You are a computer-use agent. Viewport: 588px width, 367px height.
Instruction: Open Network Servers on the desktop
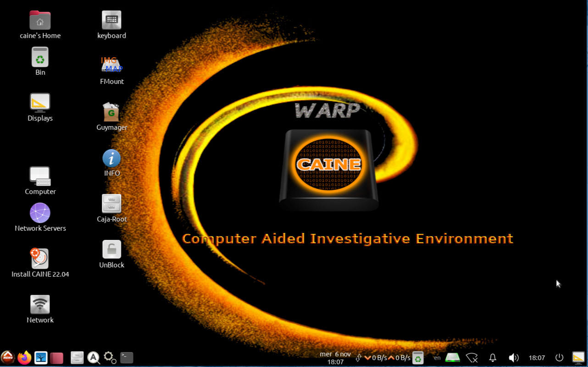[x=40, y=213]
